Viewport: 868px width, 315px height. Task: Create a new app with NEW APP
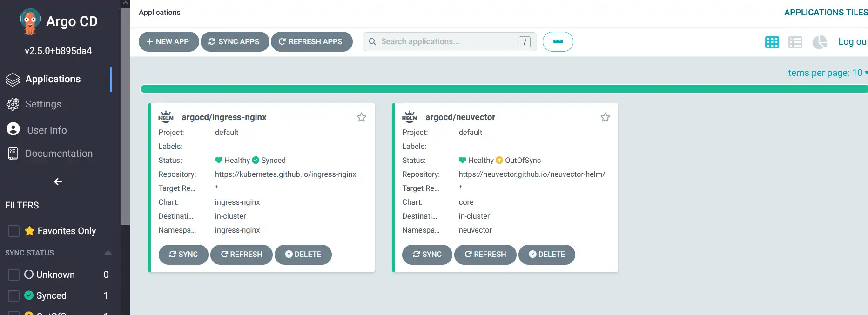coord(168,41)
